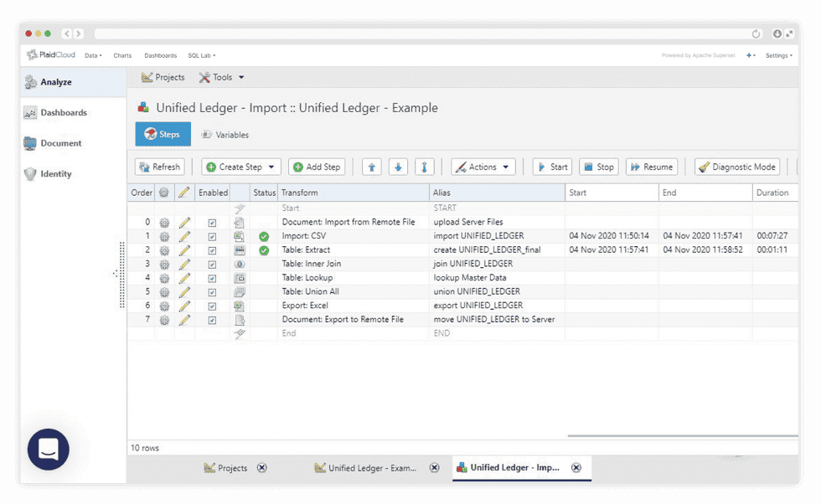Open the plus add-new dropdown
Screen dimensions: 821x504
pos(751,55)
